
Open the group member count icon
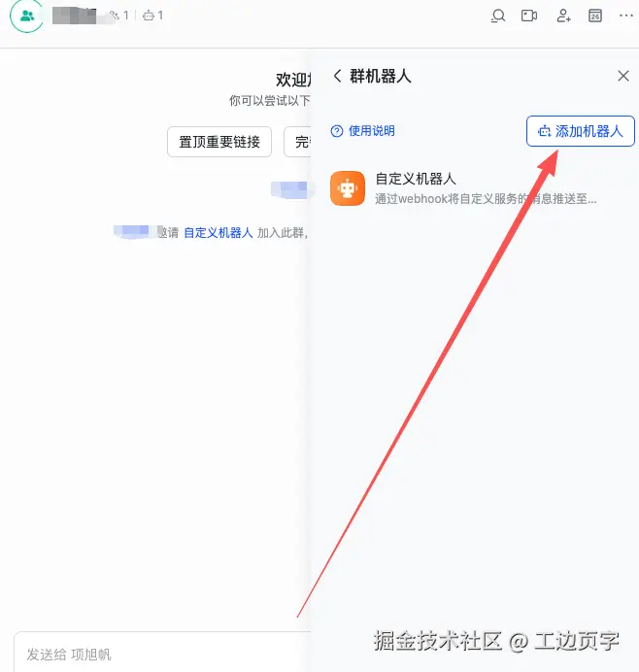coord(119,16)
